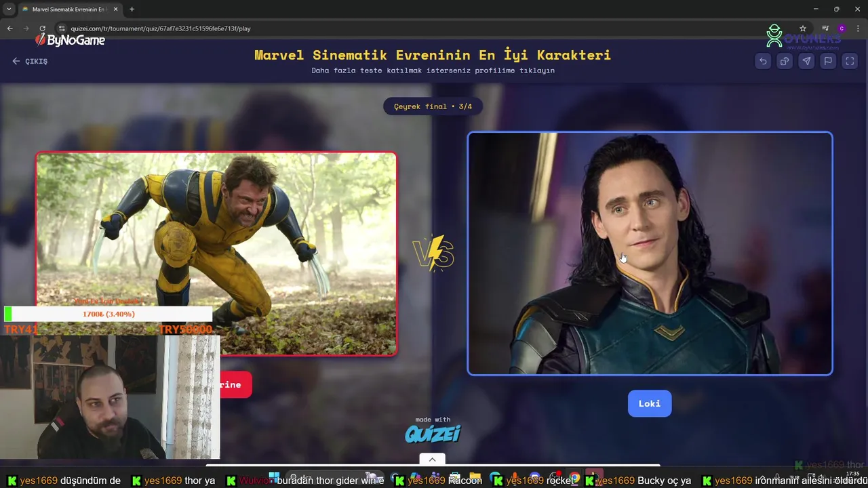
Task: Click the Daha fazla teste katılmak subtitle text
Action: pyautogui.click(x=433, y=70)
